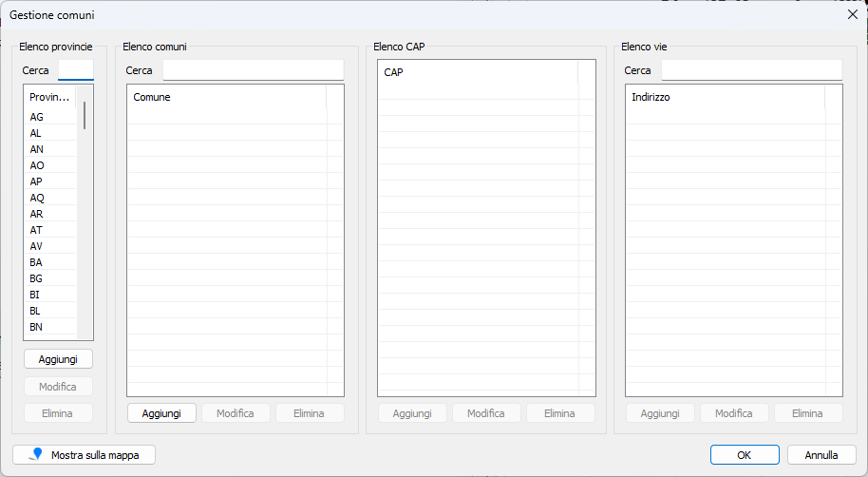Cancel with the Annulla button
This screenshot has height=477, width=868.
point(821,455)
